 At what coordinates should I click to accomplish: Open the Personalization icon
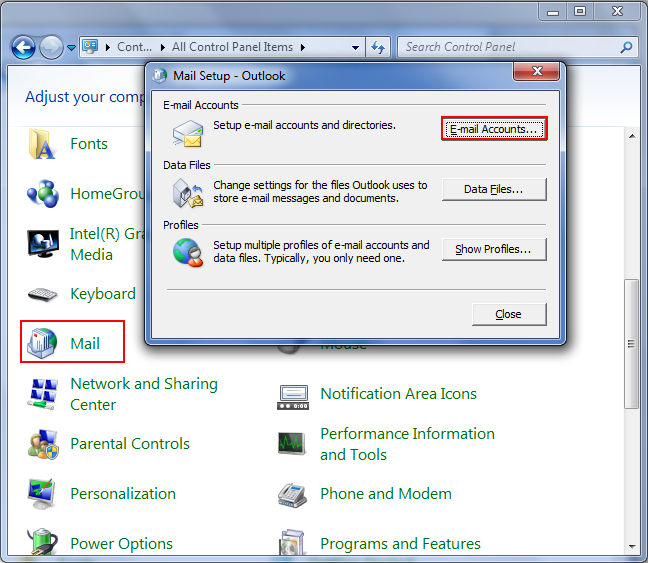(x=42, y=494)
